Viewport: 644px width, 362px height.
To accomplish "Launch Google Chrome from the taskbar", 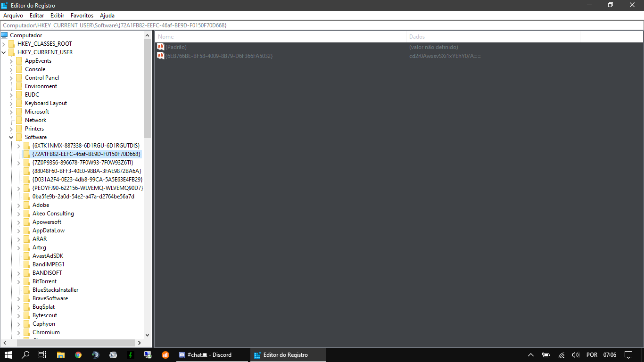I will coord(78,355).
